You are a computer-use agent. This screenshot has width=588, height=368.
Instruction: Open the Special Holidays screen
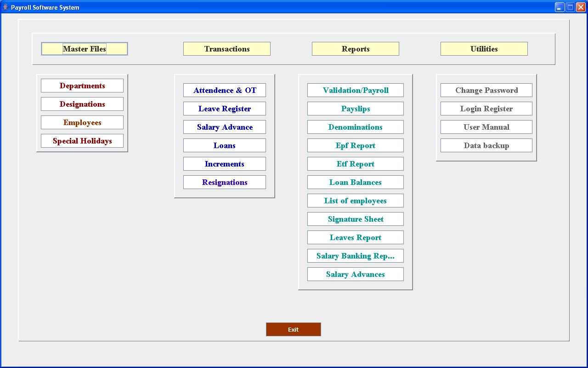(x=82, y=141)
